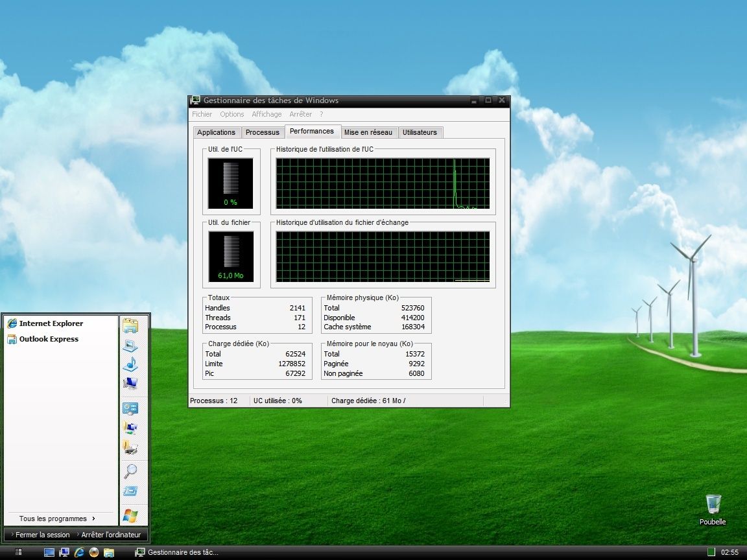Open the Options menu
This screenshot has height=560, width=747.
[x=232, y=114]
